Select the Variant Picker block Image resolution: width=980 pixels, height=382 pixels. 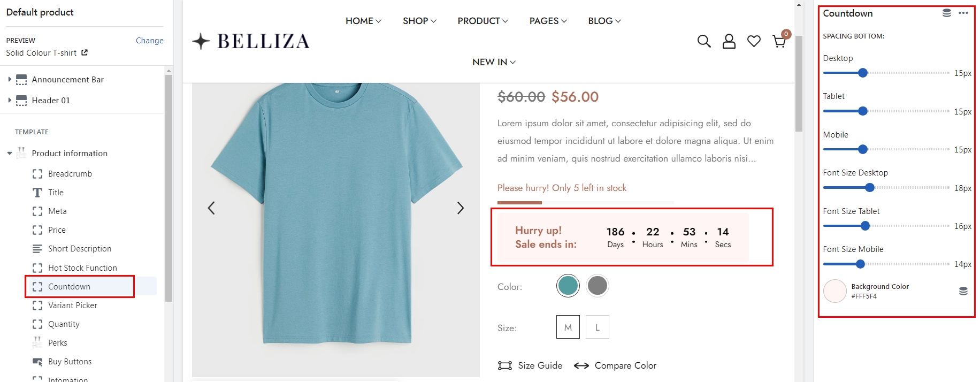(x=73, y=305)
